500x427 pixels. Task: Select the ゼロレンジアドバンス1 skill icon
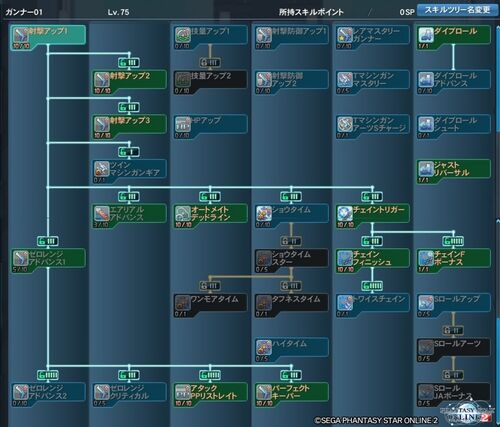(x=21, y=258)
